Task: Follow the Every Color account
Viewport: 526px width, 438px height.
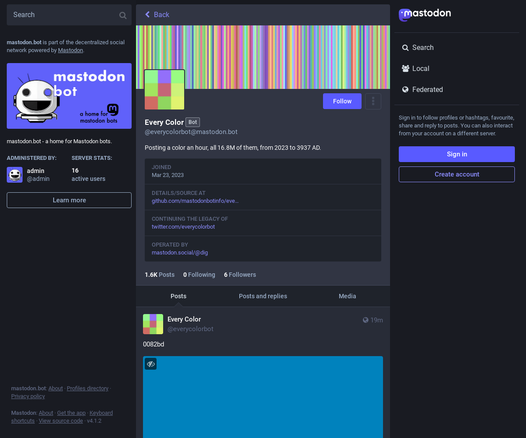Action: point(342,101)
